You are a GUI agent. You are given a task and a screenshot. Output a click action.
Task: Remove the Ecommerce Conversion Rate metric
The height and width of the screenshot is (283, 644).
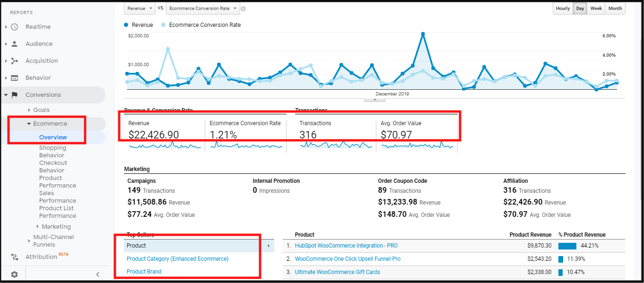click(243, 9)
